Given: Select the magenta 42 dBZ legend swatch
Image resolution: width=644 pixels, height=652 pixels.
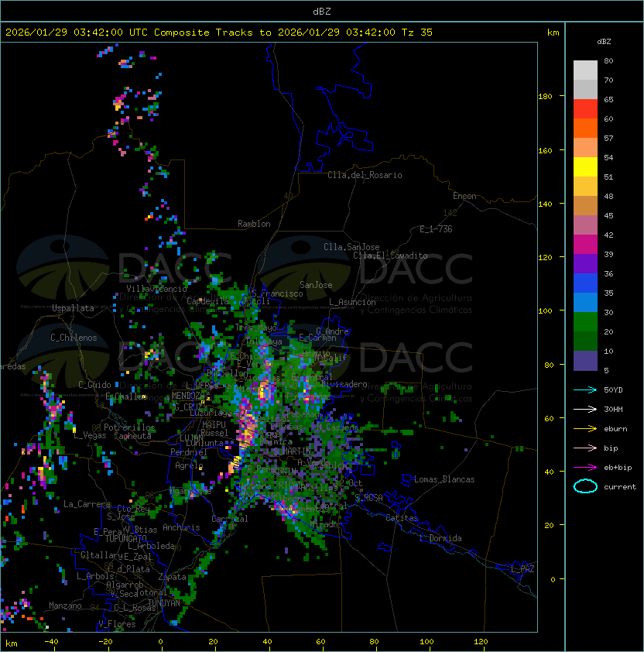Looking at the screenshot, I should point(585,244).
